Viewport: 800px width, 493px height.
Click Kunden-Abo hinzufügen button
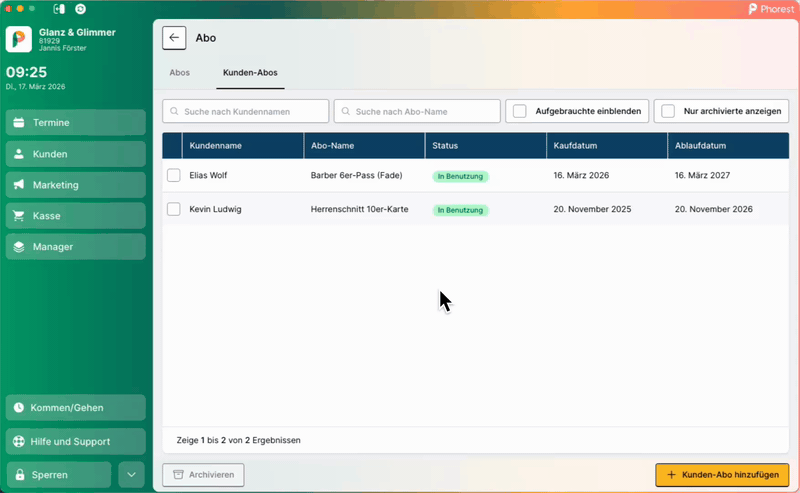pos(721,474)
